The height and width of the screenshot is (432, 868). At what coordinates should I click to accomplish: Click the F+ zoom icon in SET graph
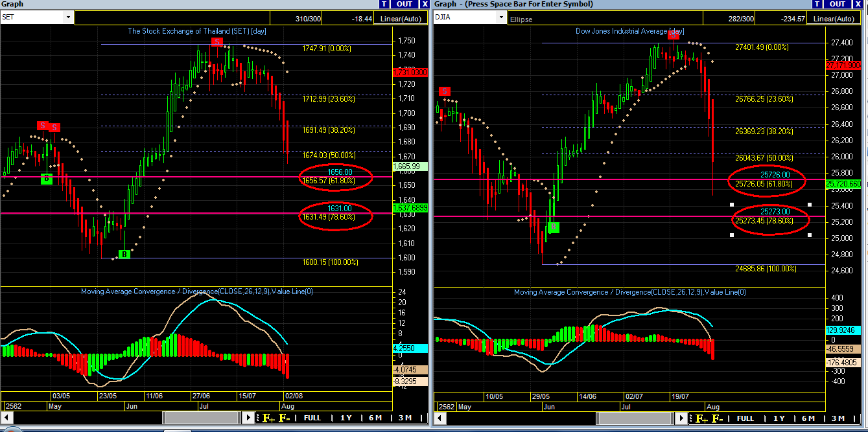pos(268,418)
